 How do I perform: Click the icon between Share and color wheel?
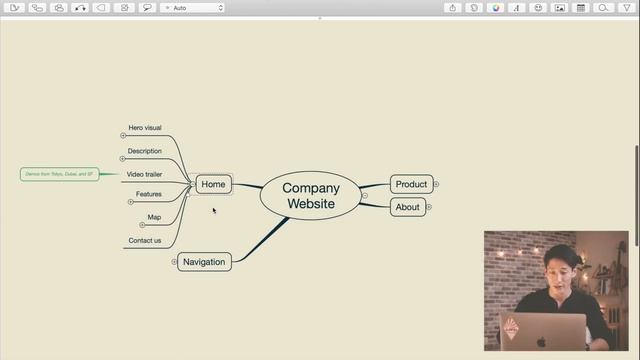474,8
